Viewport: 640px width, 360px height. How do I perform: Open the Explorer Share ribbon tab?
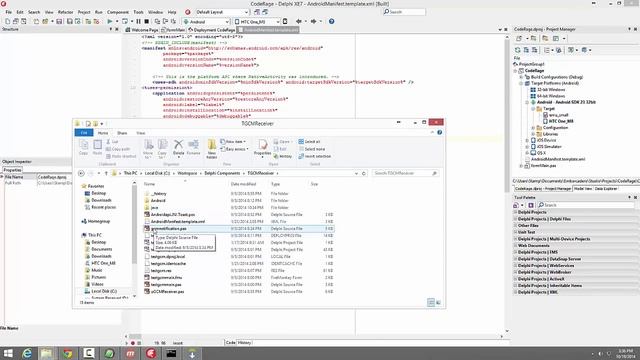pyautogui.click(x=122, y=133)
